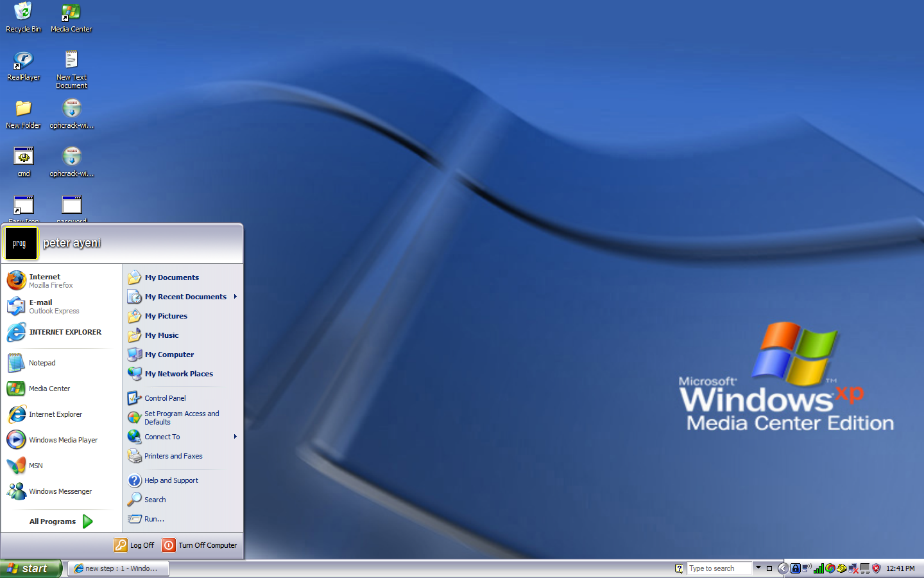Image resolution: width=924 pixels, height=578 pixels.
Task: Click the red security shield tray icon
Action: [877, 568]
